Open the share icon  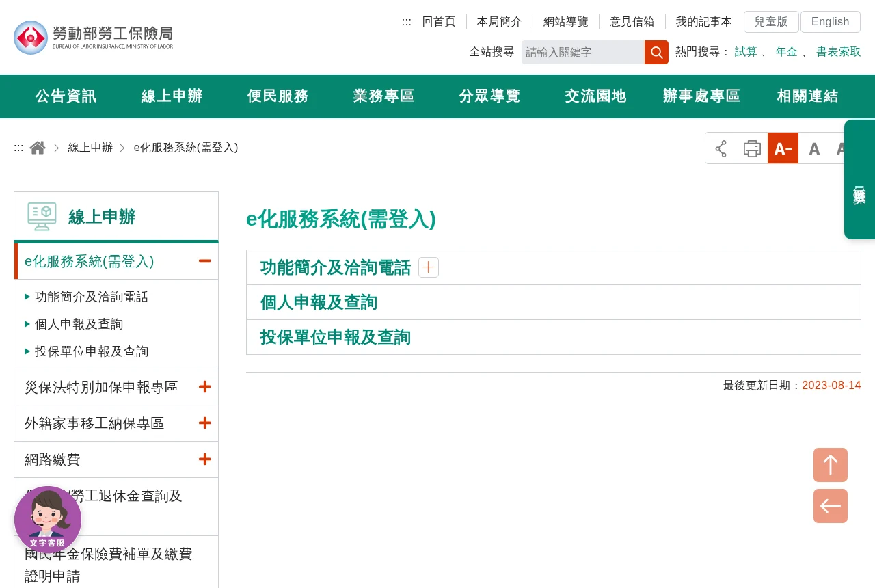721,148
